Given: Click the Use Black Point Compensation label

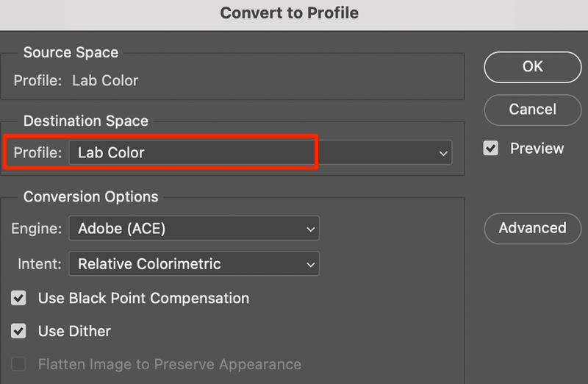Looking at the screenshot, I should click(x=143, y=299).
